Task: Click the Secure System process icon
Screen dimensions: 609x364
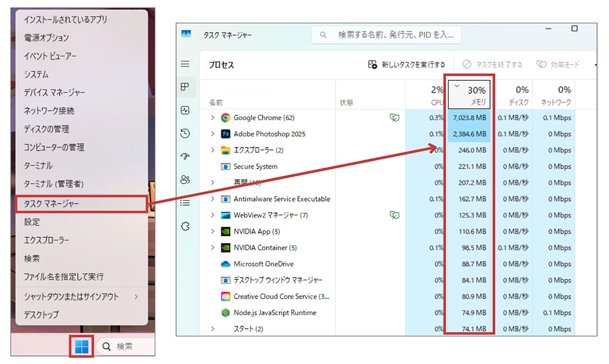Action: [225, 167]
